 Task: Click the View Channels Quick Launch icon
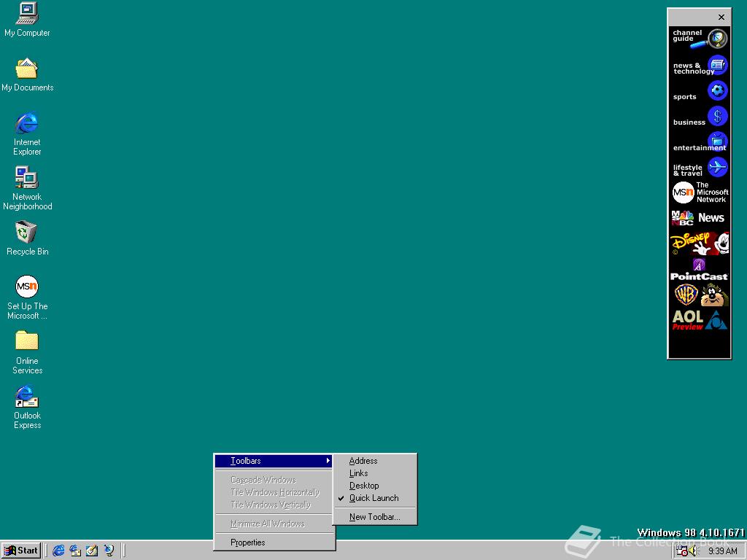click(109, 551)
